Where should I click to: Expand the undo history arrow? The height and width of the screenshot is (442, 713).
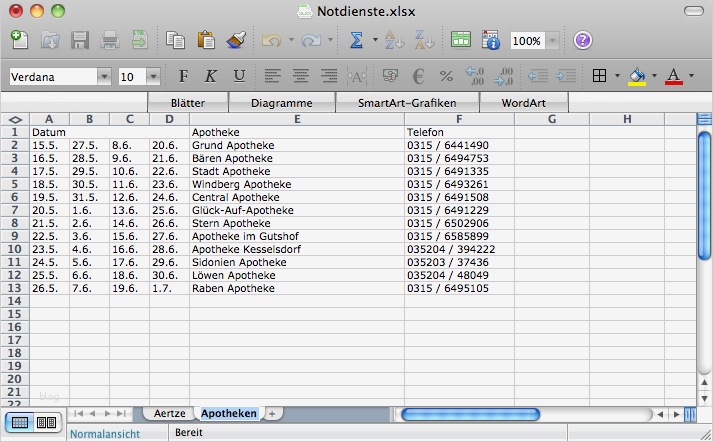tap(291, 40)
